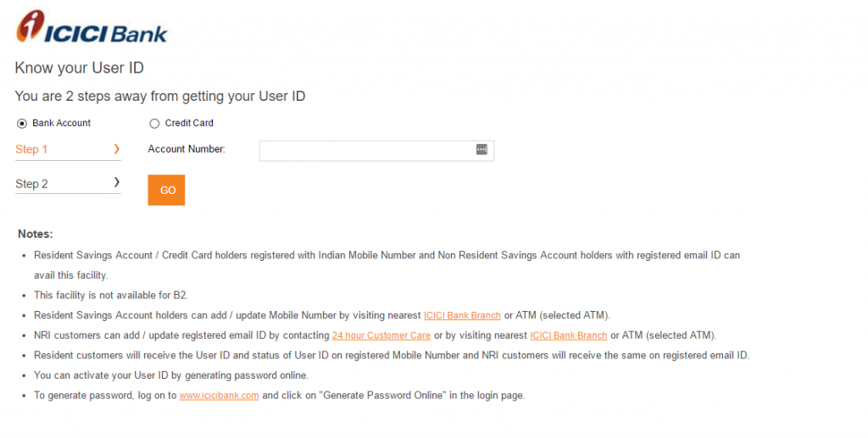Open ICICI Bank Branch link in NRI note
The width and height of the screenshot is (868, 438).
pyautogui.click(x=569, y=335)
